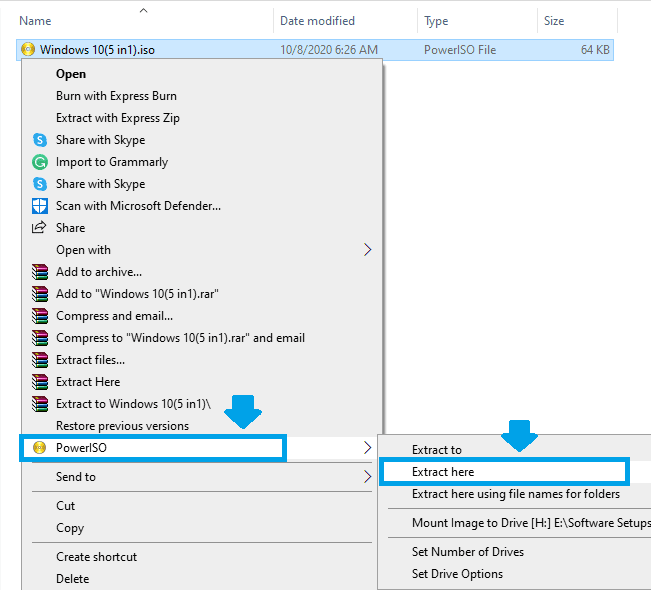The image size is (651, 590).
Task: Expand the Send to submenu arrow
Action: [367, 476]
